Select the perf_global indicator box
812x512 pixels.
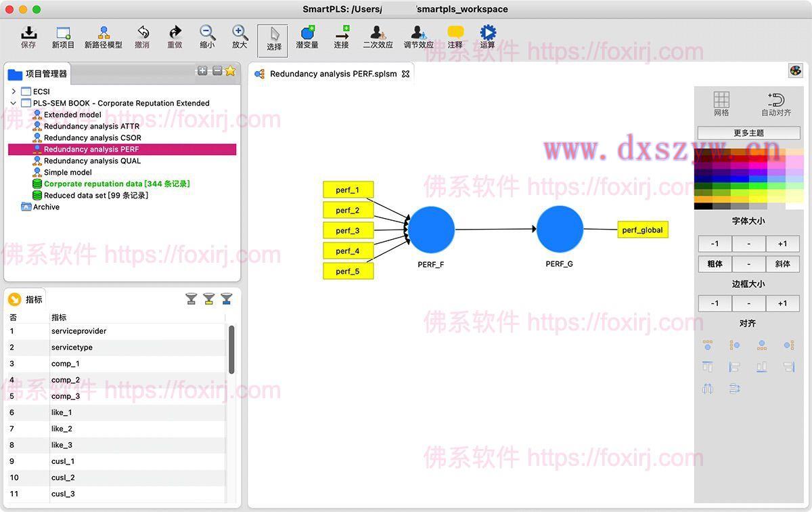[x=642, y=230]
